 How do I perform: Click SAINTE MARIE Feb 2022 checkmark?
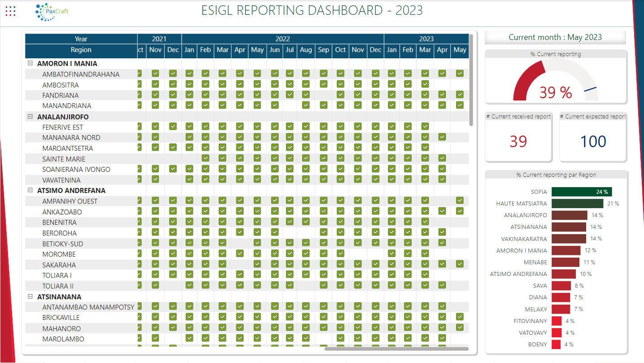pyautogui.click(x=205, y=158)
